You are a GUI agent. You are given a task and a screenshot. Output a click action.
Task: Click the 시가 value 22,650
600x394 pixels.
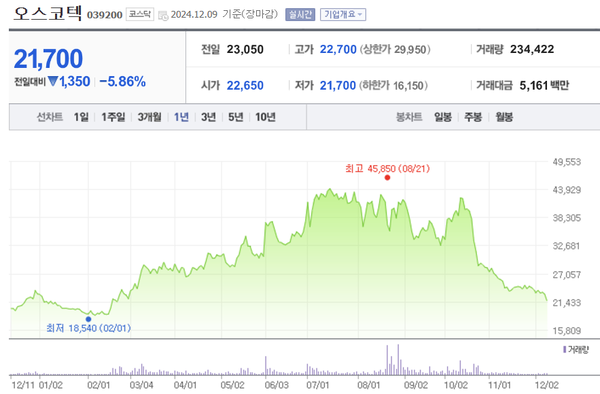point(245,85)
